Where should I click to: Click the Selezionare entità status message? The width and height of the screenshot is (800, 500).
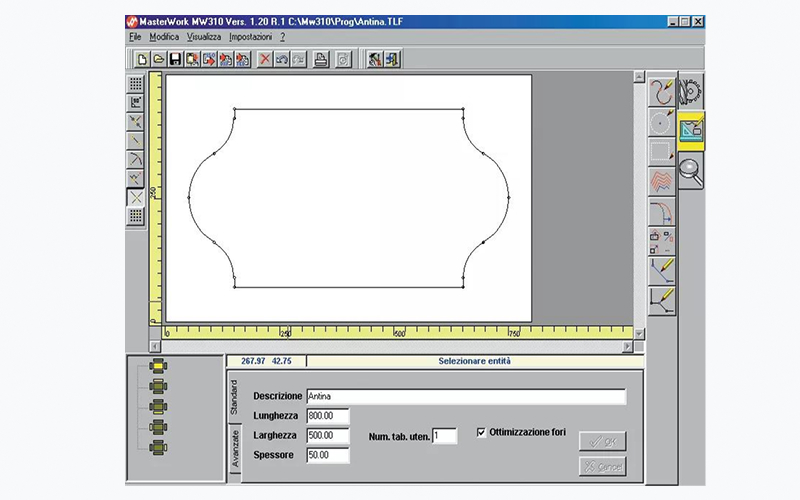(474, 361)
